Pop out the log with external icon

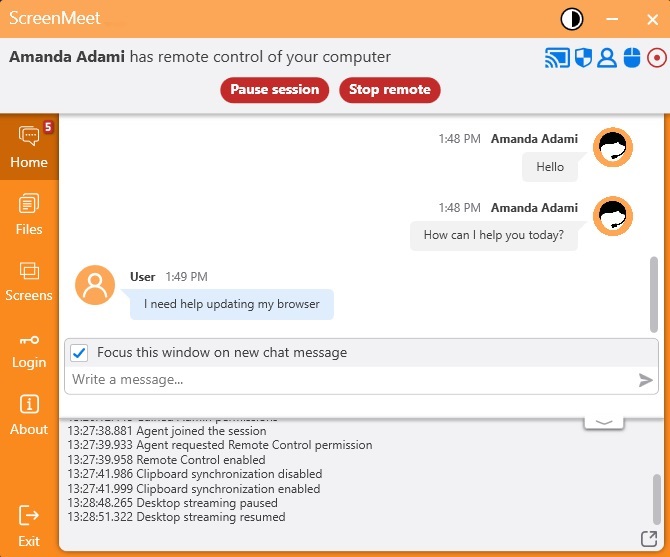click(649, 539)
